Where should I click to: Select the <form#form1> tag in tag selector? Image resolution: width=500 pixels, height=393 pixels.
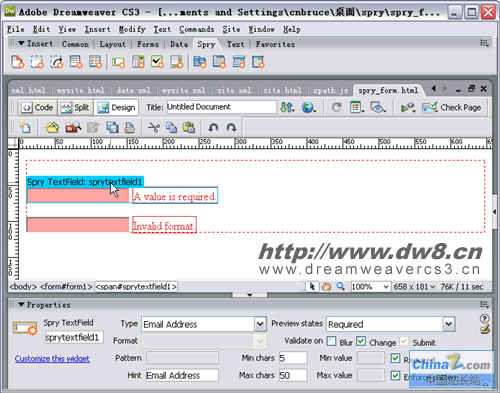[66, 287]
